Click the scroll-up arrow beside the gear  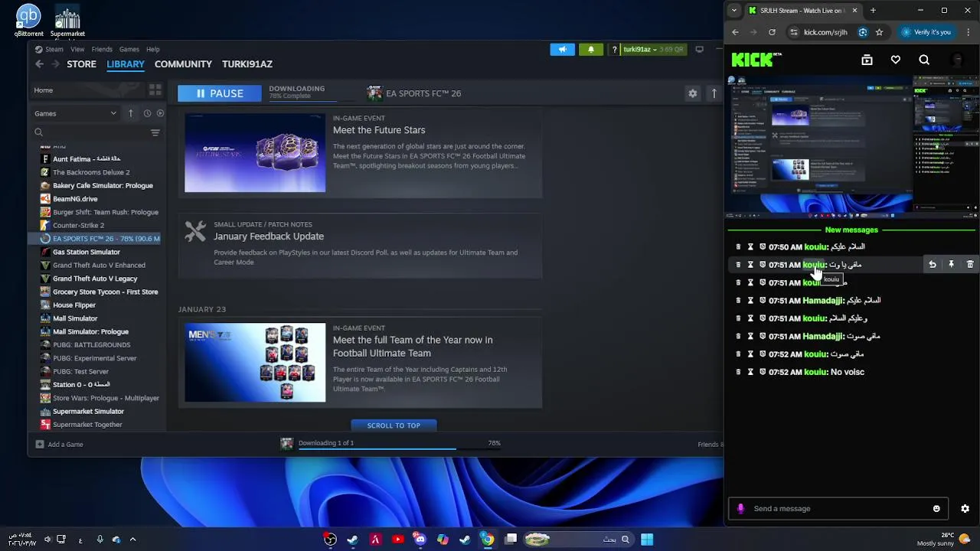pos(714,93)
